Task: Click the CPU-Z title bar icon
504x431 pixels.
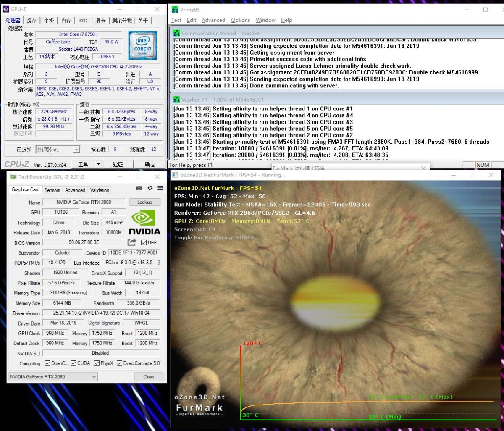Action: [x=6, y=9]
